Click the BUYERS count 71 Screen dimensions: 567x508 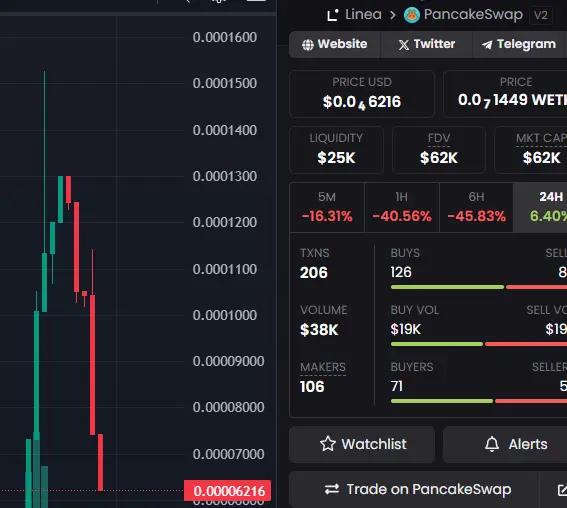tap(397, 387)
